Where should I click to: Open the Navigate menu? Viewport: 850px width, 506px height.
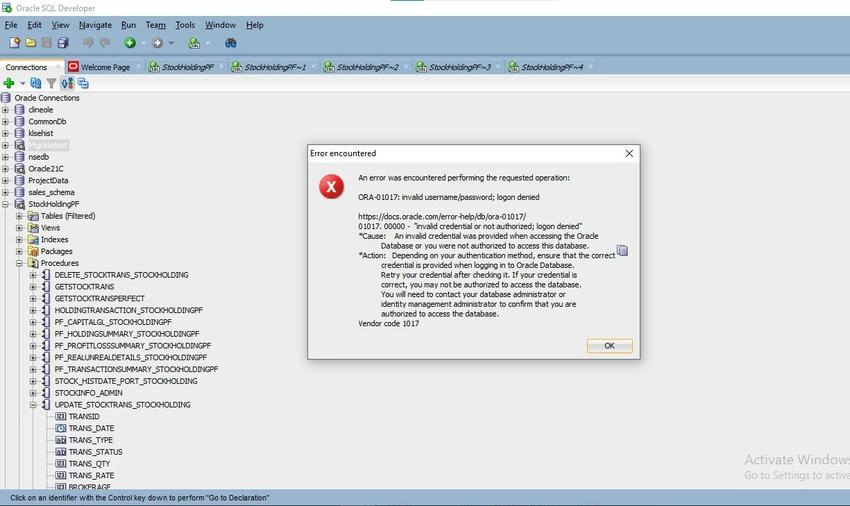click(95, 25)
